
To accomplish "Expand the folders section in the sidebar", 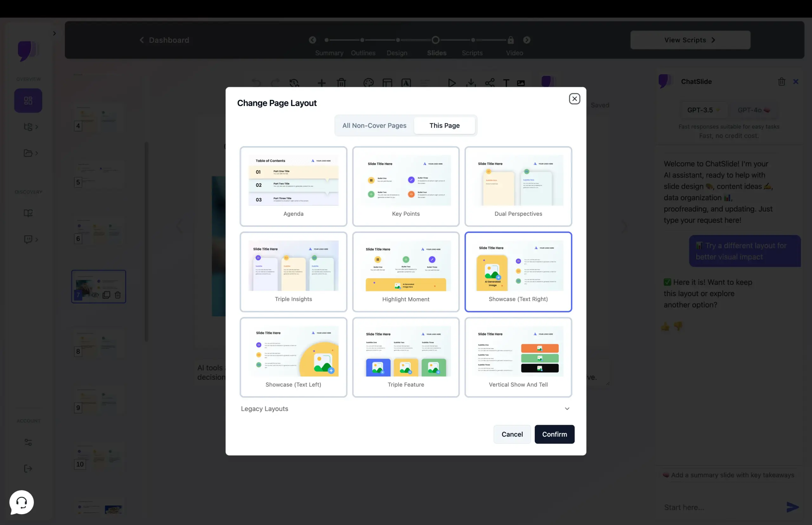I will tap(30, 153).
